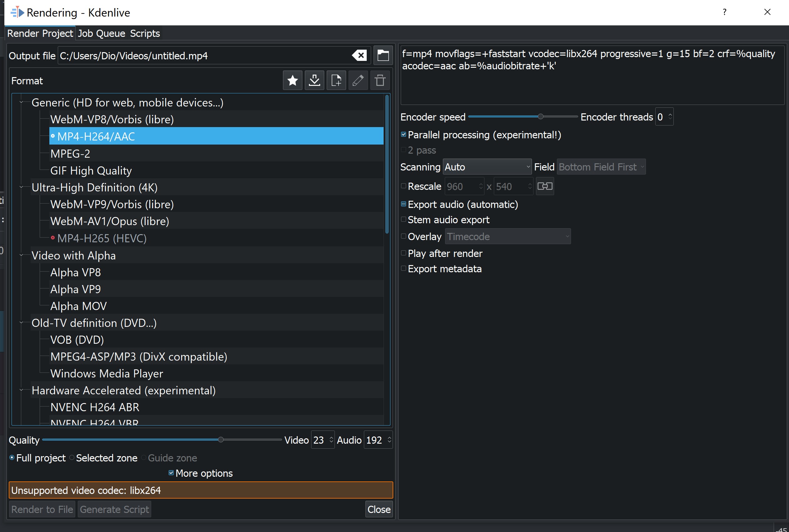This screenshot has width=789, height=532.
Task: Select the MP4-H264/AAC preset
Action: point(216,136)
